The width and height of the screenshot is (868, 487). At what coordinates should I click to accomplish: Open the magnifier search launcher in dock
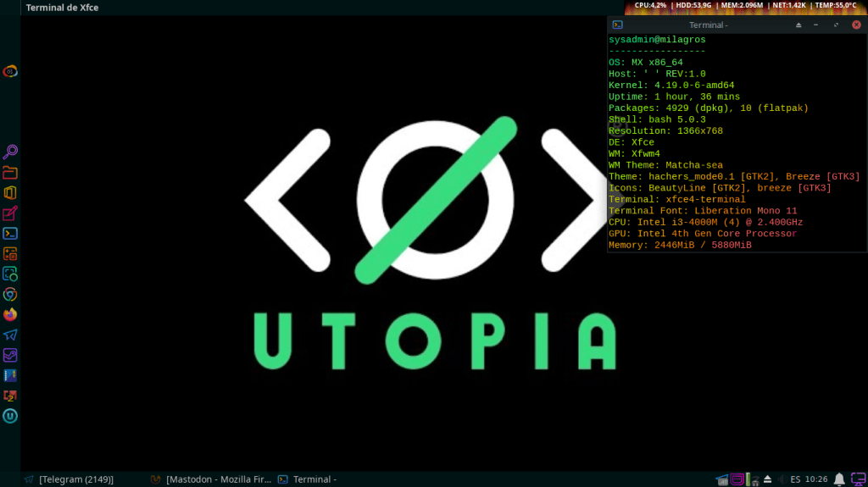[x=10, y=152]
